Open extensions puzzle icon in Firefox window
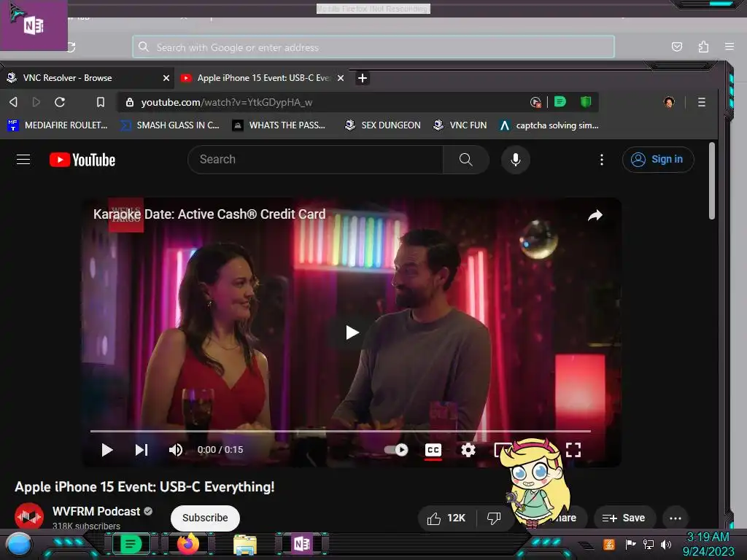 point(703,47)
